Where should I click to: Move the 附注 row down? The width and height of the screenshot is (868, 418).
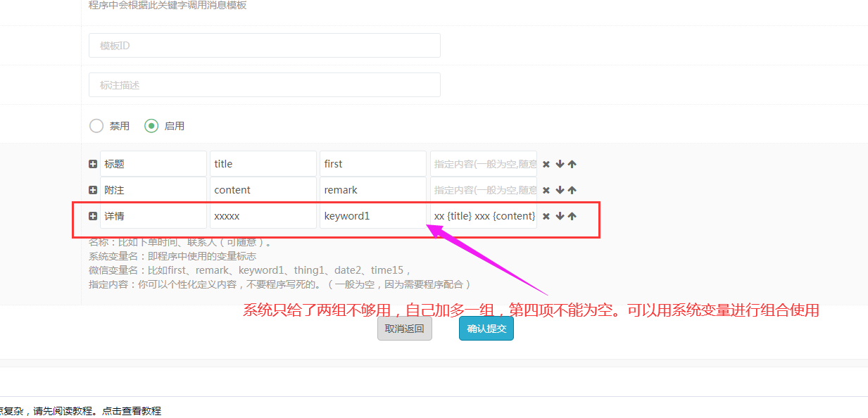[560, 190]
